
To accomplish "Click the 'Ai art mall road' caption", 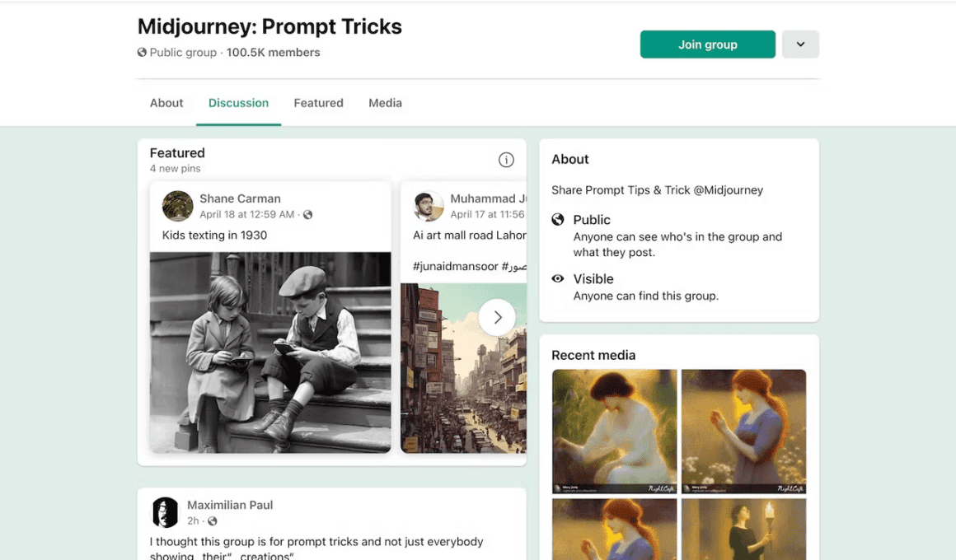I will pos(470,236).
